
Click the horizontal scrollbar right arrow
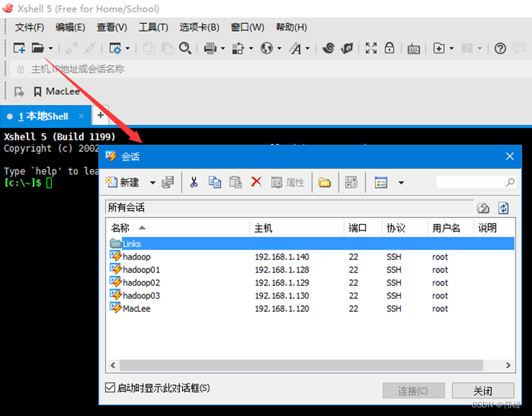pos(508,365)
